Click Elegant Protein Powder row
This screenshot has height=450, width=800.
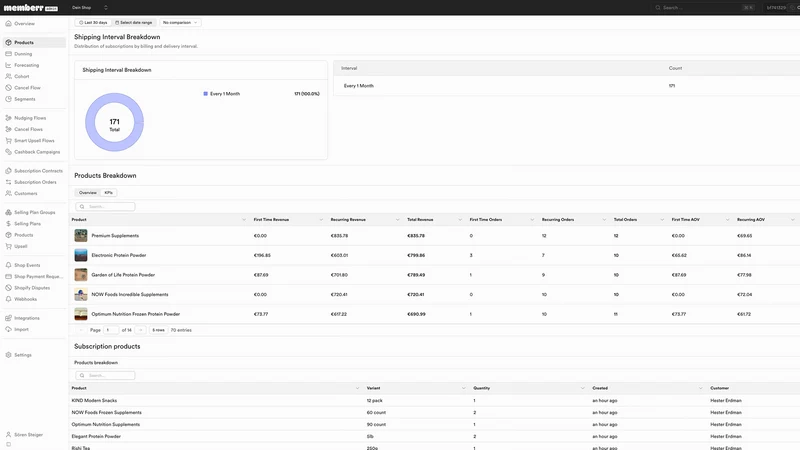[x=434, y=436]
